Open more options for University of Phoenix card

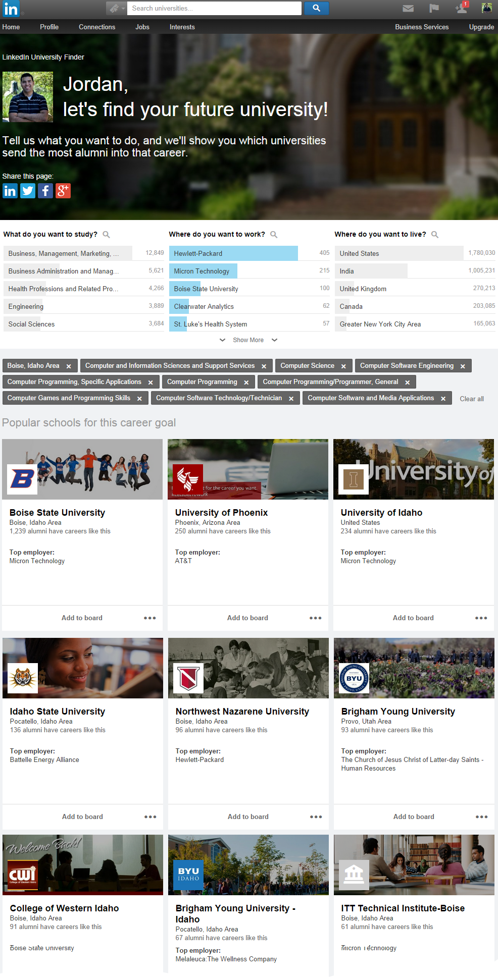point(316,618)
